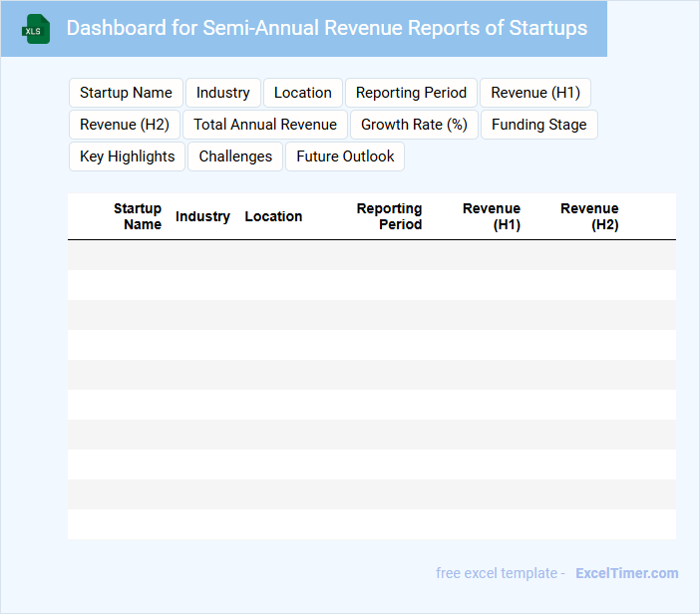Click the Reporting Period tag

[411, 93]
